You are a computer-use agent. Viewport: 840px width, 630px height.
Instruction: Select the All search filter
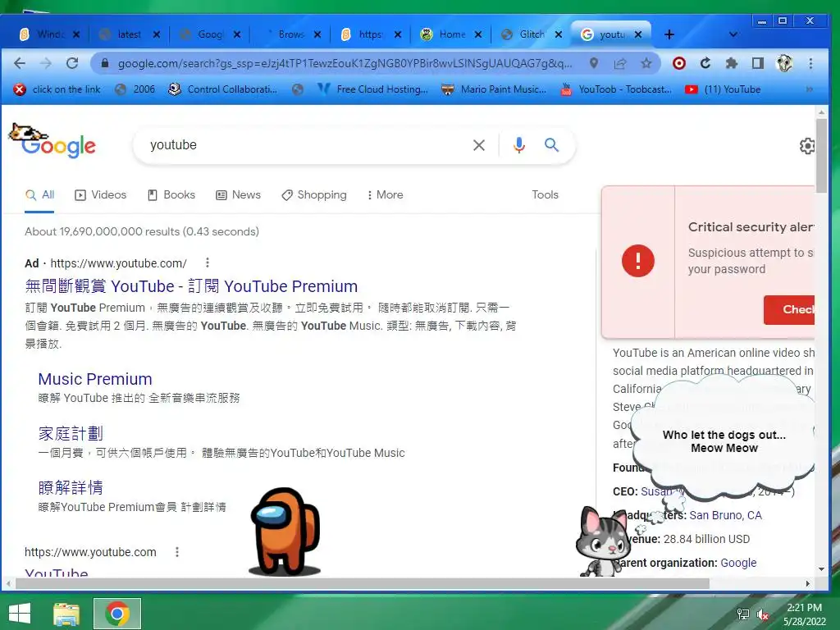(x=39, y=194)
